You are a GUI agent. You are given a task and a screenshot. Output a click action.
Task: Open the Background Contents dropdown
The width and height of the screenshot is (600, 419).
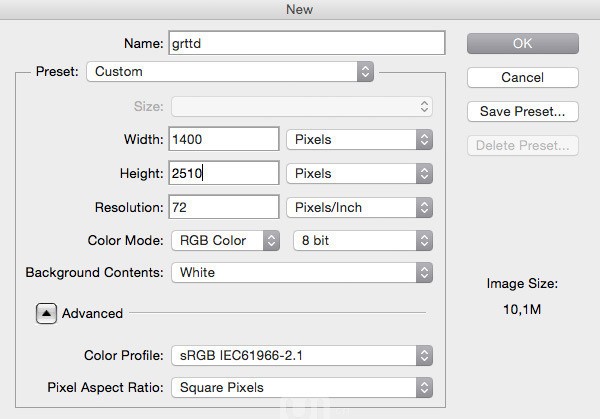pos(301,272)
